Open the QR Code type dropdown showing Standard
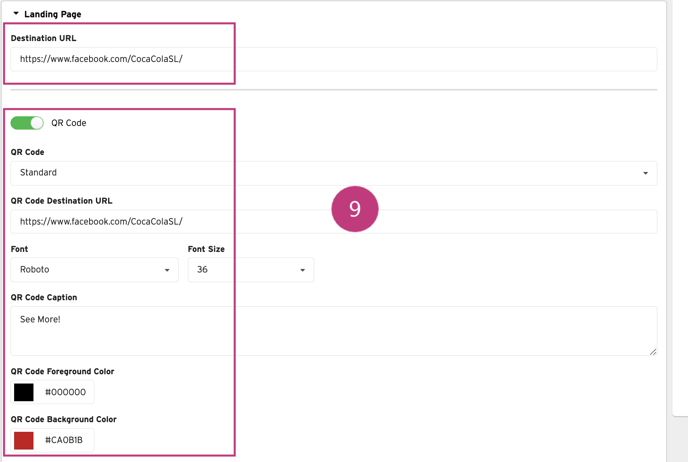The image size is (688, 462). point(333,173)
